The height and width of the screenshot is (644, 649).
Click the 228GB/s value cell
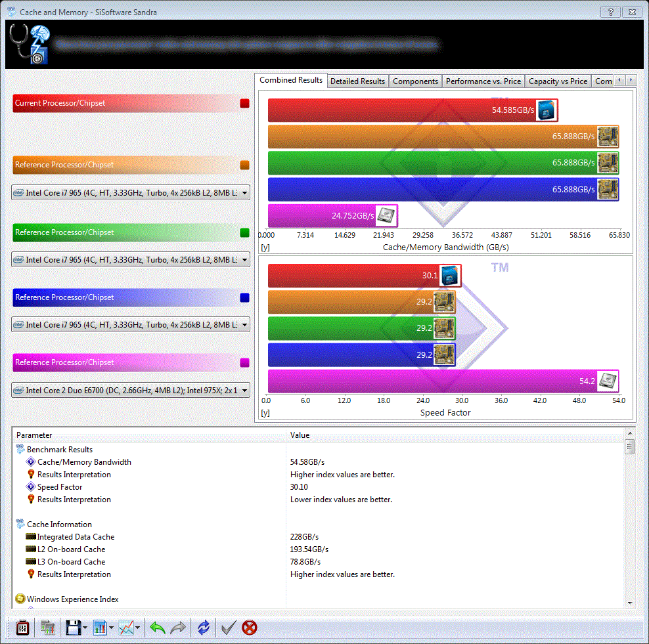[304, 537]
